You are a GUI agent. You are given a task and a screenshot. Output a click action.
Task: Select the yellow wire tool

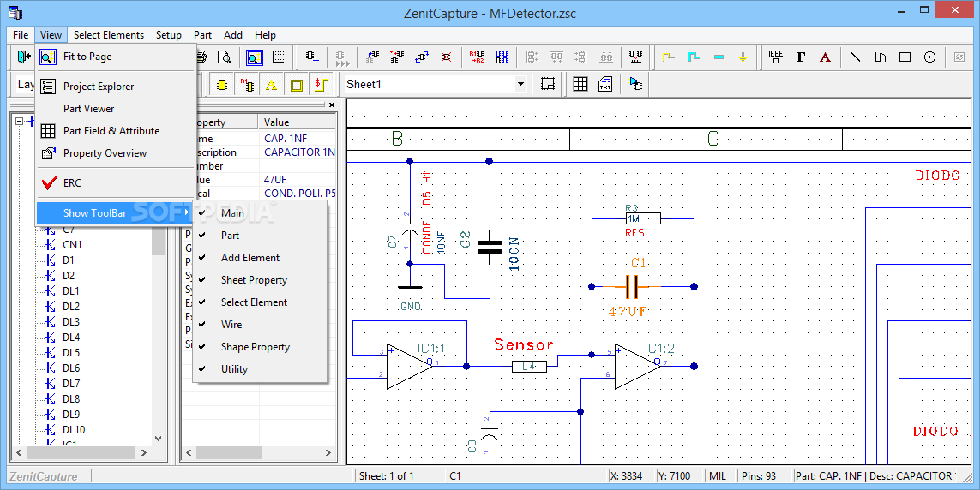669,57
